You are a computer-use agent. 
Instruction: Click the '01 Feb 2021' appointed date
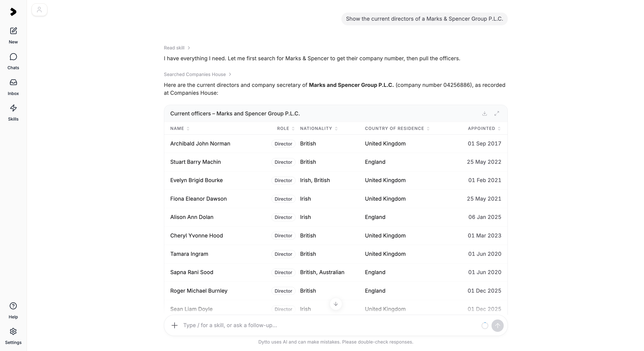[x=485, y=180]
